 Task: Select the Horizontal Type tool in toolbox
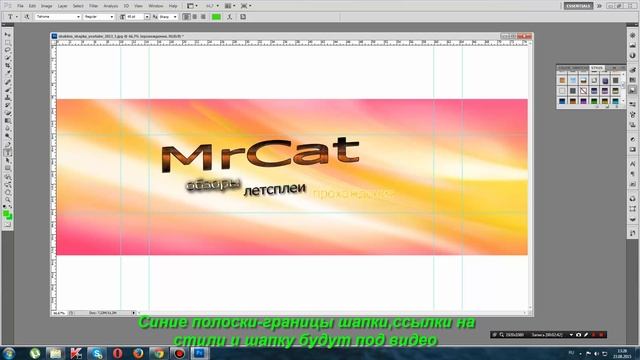tap(8, 153)
